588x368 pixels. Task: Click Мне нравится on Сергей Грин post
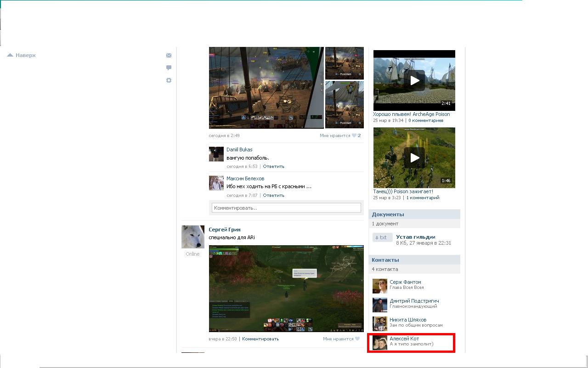coord(338,339)
